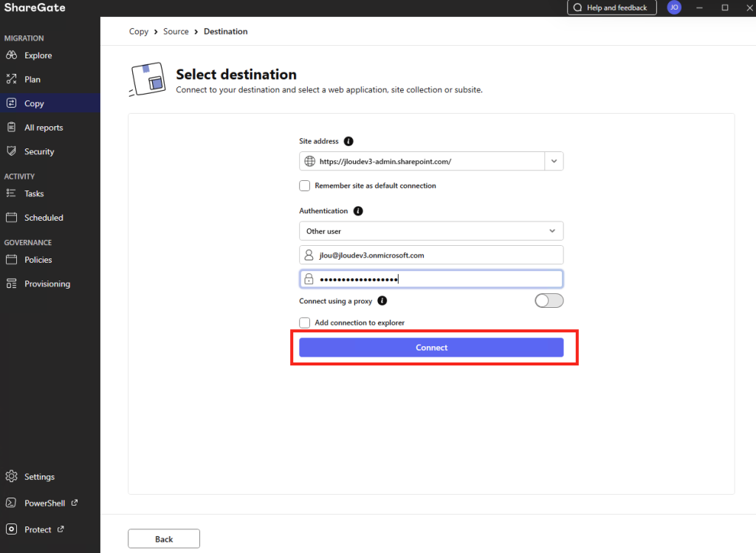Click the Protect icon in sidebar
This screenshot has width=756, height=553.
pyautogui.click(x=12, y=529)
